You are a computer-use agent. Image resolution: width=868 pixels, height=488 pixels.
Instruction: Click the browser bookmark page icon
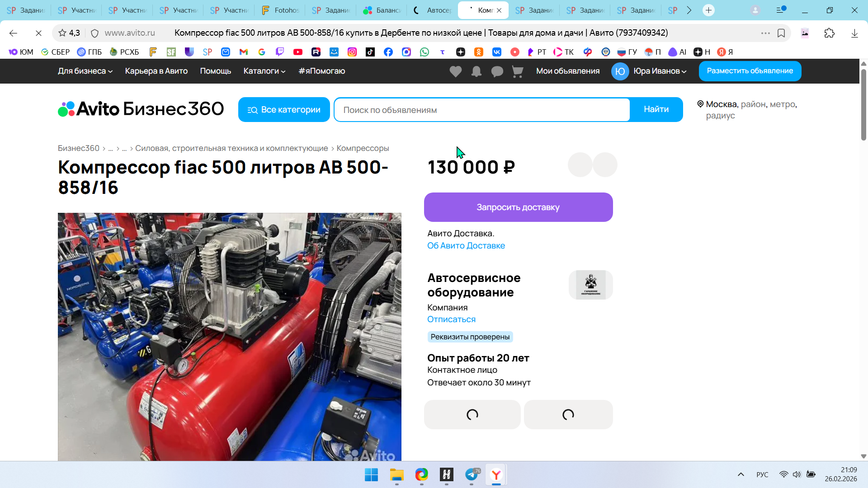pos(781,33)
